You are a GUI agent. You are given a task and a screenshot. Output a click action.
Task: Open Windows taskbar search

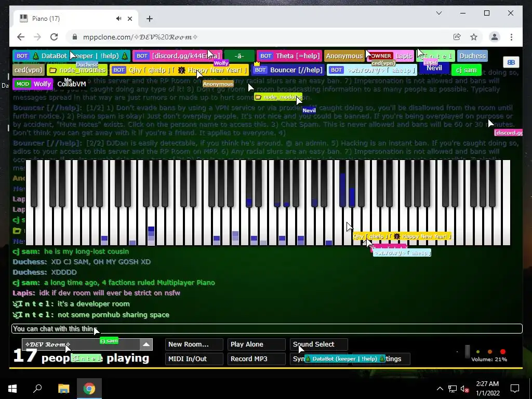point(37,388)
